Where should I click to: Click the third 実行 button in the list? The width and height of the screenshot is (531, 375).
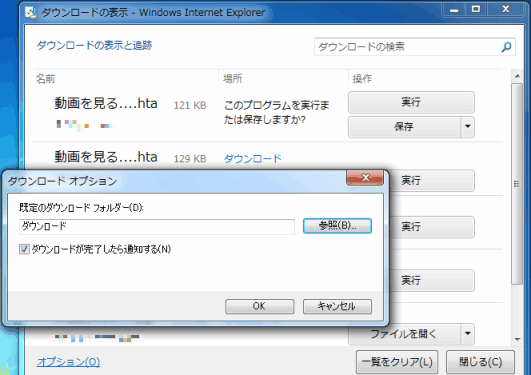coord(432,226)
